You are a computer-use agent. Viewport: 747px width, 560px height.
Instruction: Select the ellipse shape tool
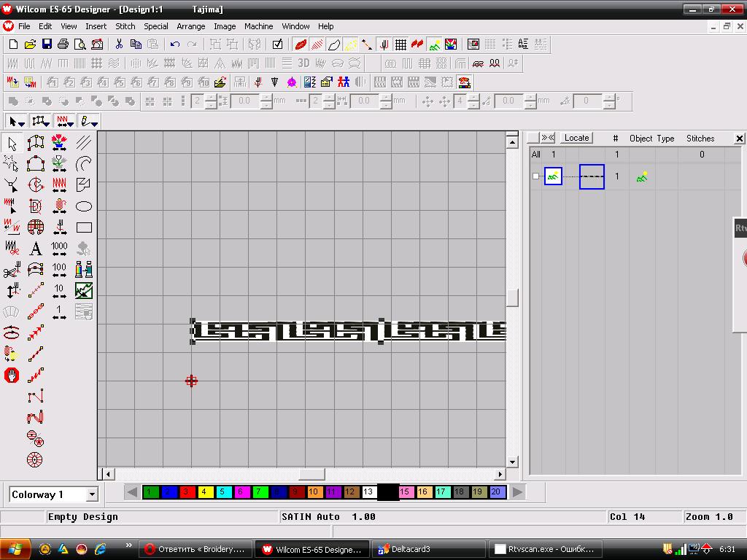84,206
